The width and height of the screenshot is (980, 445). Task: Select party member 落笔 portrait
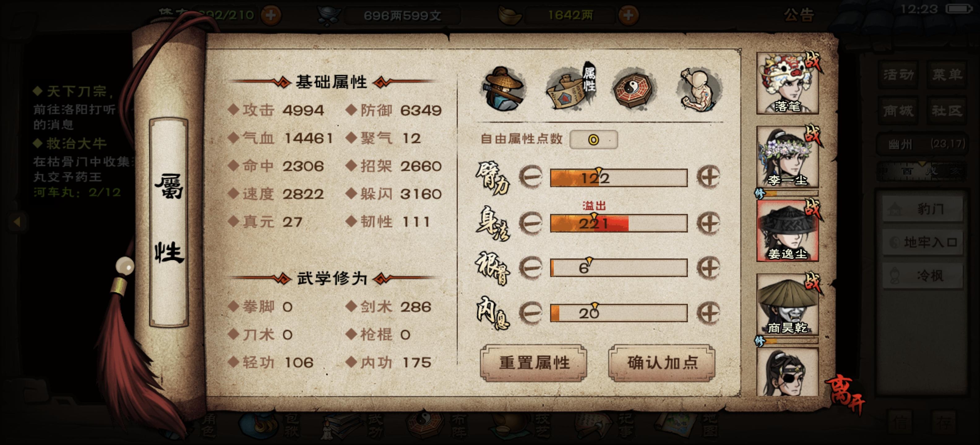788,83
